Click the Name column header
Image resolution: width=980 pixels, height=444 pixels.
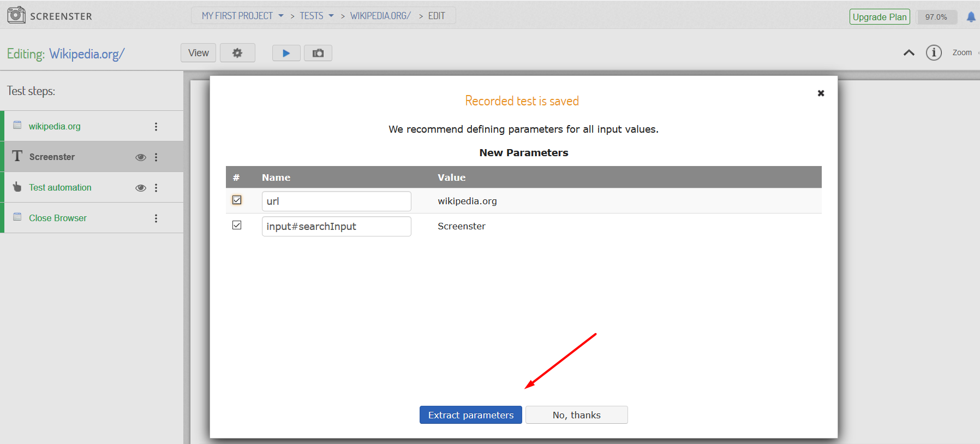coord(276,177)
